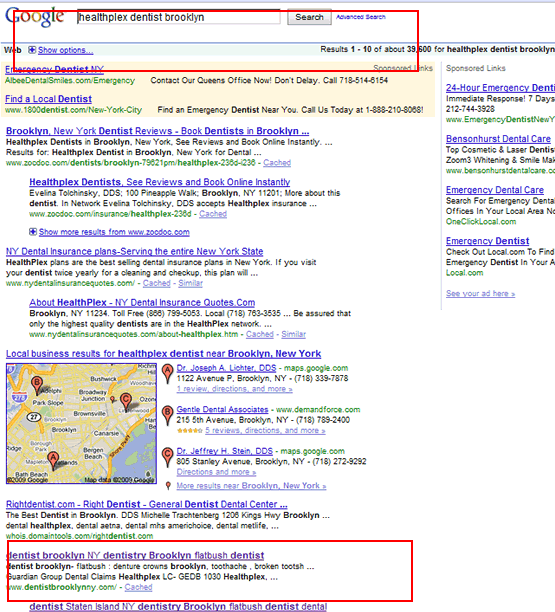Open Cached link for nydentalinsurancequotes.com homepage
This screenshot has width=555, height=612.
point(157,283)
